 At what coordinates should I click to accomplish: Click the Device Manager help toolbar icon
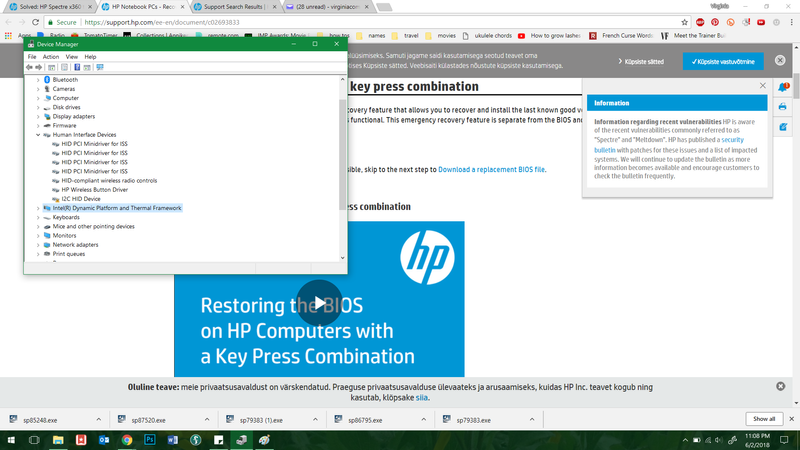tap(77, 67)
